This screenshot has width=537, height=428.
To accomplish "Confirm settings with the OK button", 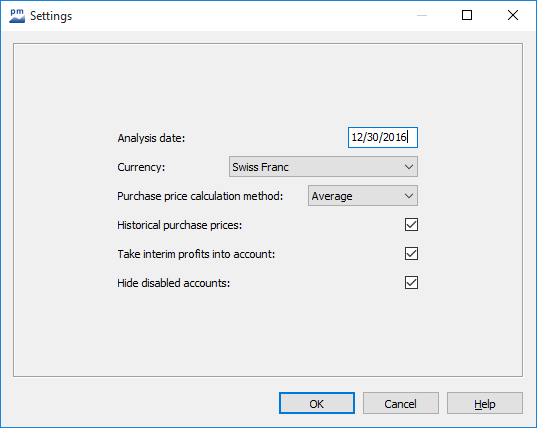I will pyautogui.click(x=317, y=403).
